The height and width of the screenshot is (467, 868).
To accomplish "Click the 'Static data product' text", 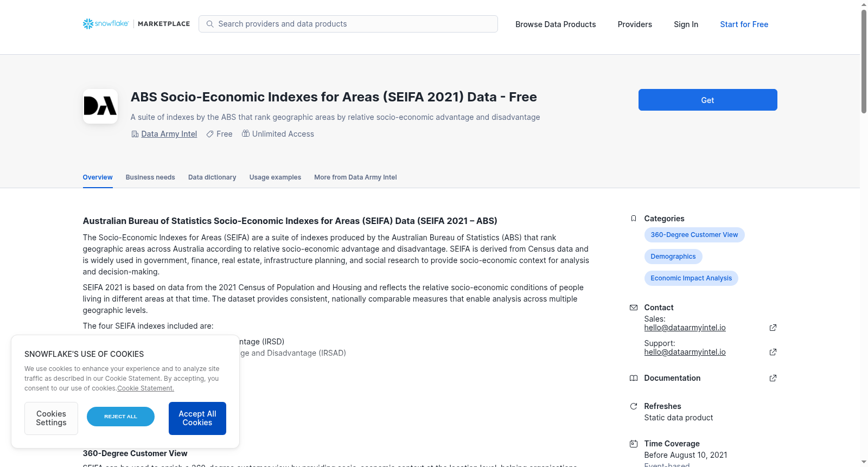I will point(678,418).
